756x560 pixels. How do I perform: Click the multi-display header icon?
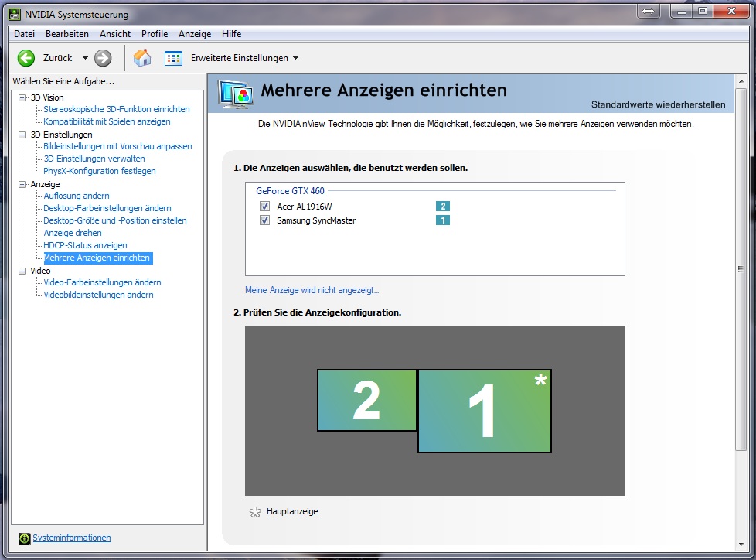(x=235, y=94)
